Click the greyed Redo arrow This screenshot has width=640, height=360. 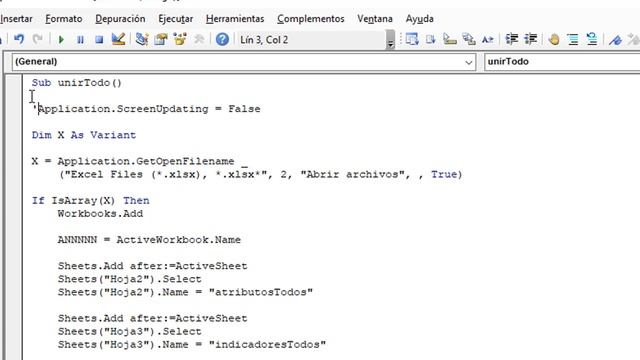[38, 40]
